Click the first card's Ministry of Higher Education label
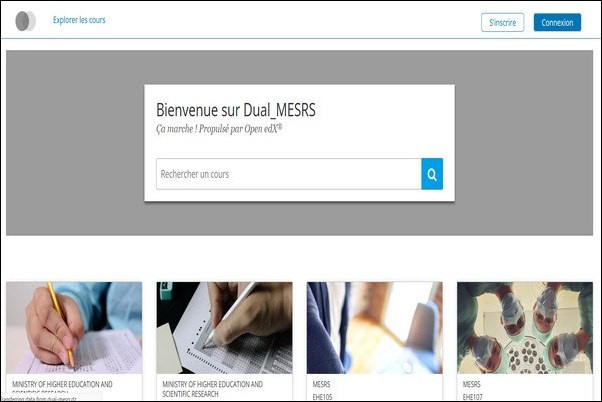Viewport: 602px width, 402px height. pyautogui.click(x=62, y=384)
